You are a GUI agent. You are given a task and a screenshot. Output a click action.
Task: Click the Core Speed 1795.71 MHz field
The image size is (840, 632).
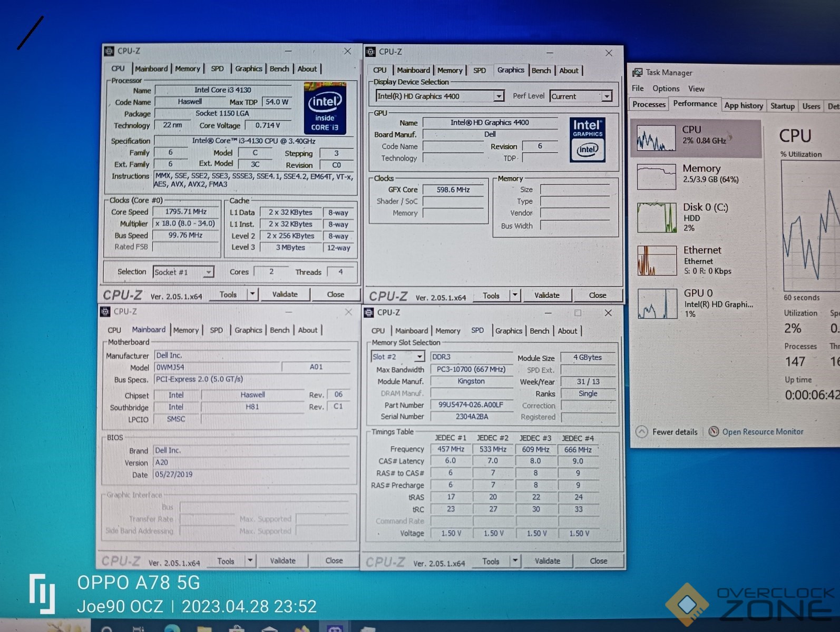[x=186, y=212]
